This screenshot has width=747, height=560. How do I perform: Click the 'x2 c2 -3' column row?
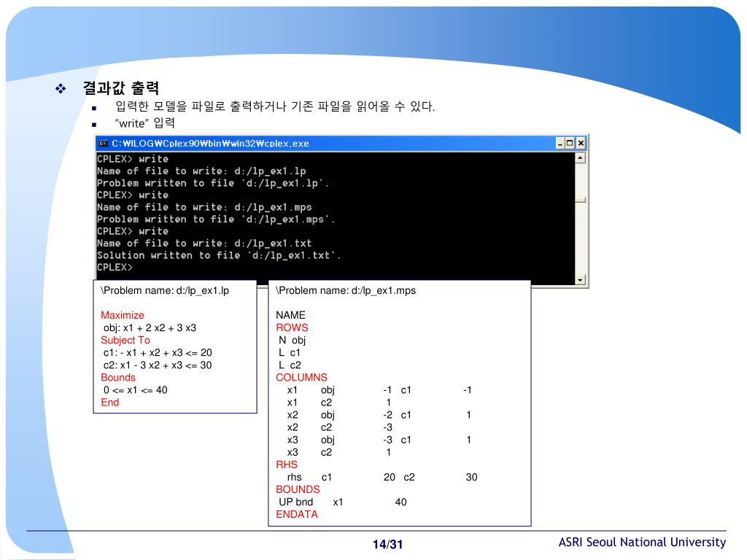(340, 427)
